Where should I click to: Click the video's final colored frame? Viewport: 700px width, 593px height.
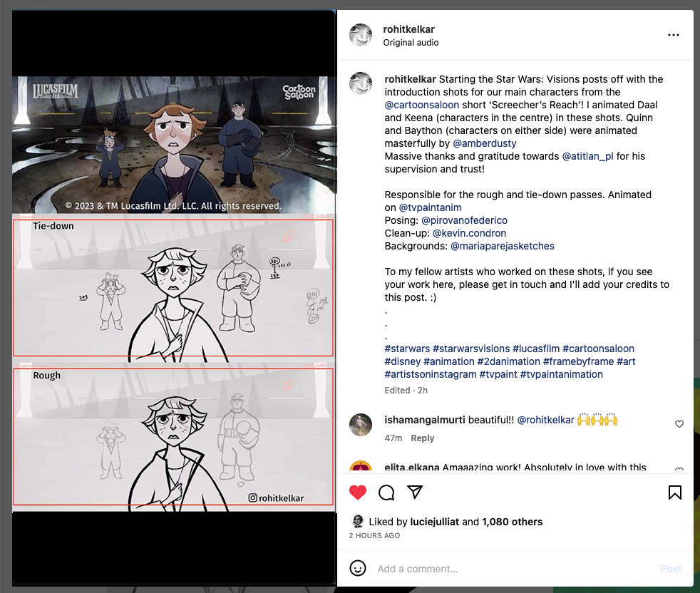pyautogui.click(x=173, y=144)
